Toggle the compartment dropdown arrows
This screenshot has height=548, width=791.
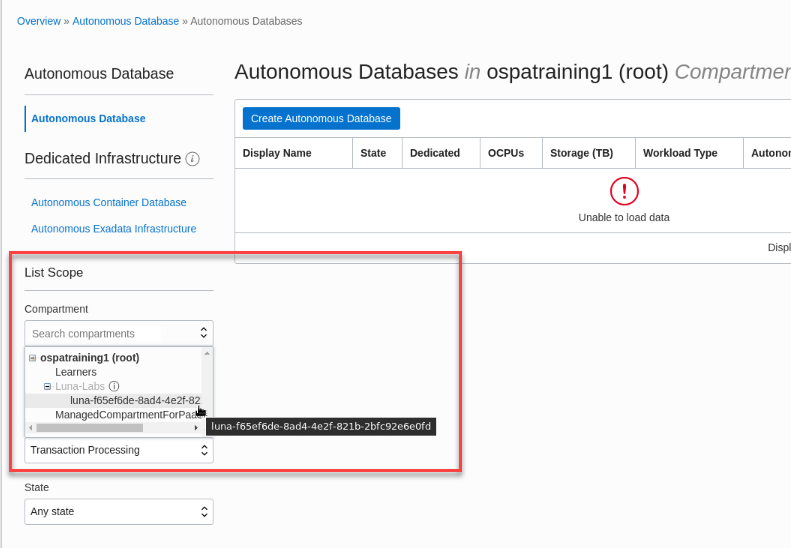204,333
